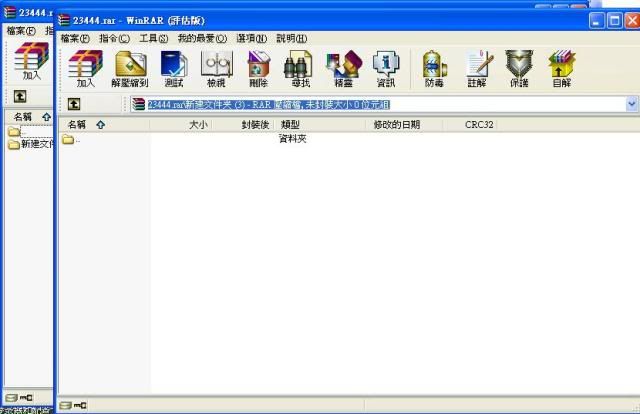This screenshot has width=640, height=414.
Task: Expand the address bar dropdown arrow
Action: [632, 104]
